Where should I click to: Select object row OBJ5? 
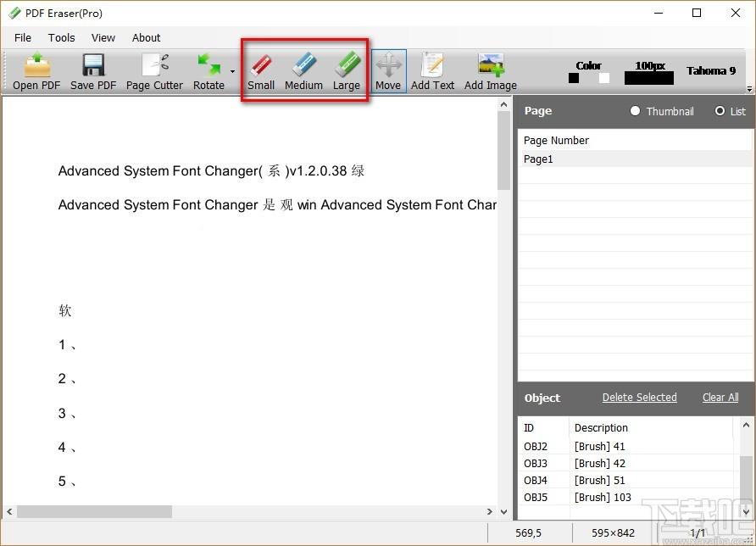629,498
